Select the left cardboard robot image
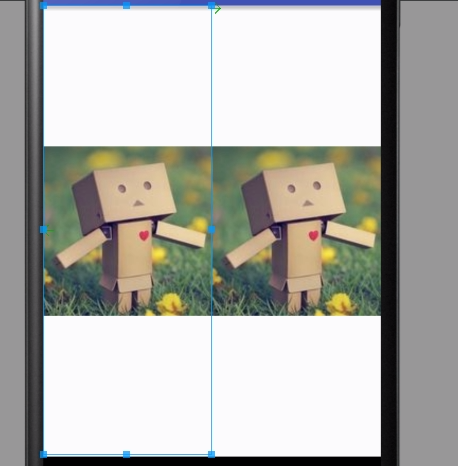The width and height of the screenshot is (458, 466). click(x=127, y=231)
